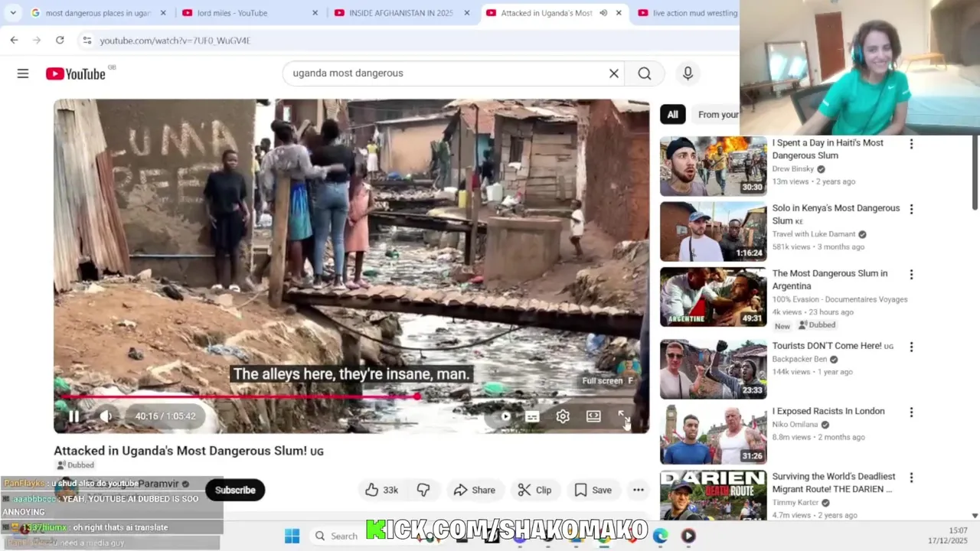Toggle subtitles/closed captions in the player

click(532, 416)
